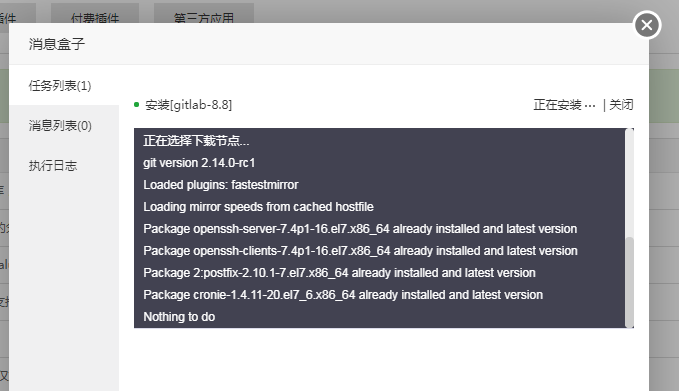Click the Loading mirror speeds log line
Image resolution: width=679 pixels, height=391 pixels.
[259, 207]
